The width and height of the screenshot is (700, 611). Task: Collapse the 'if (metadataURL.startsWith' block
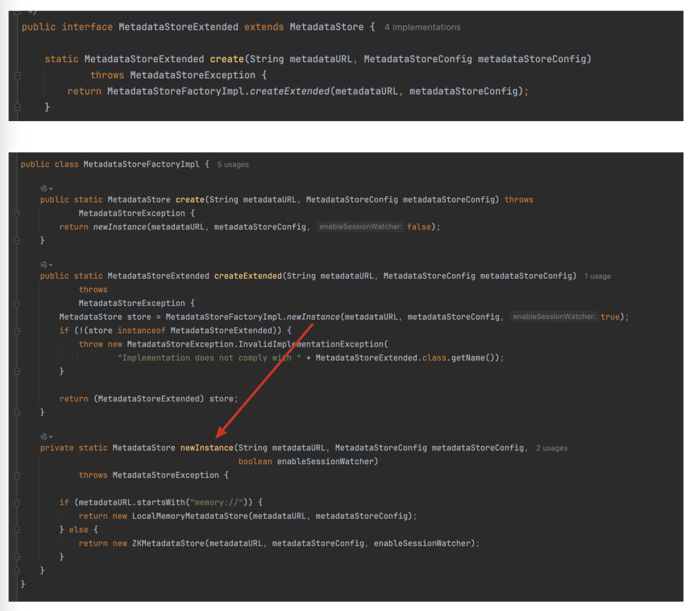17,503
